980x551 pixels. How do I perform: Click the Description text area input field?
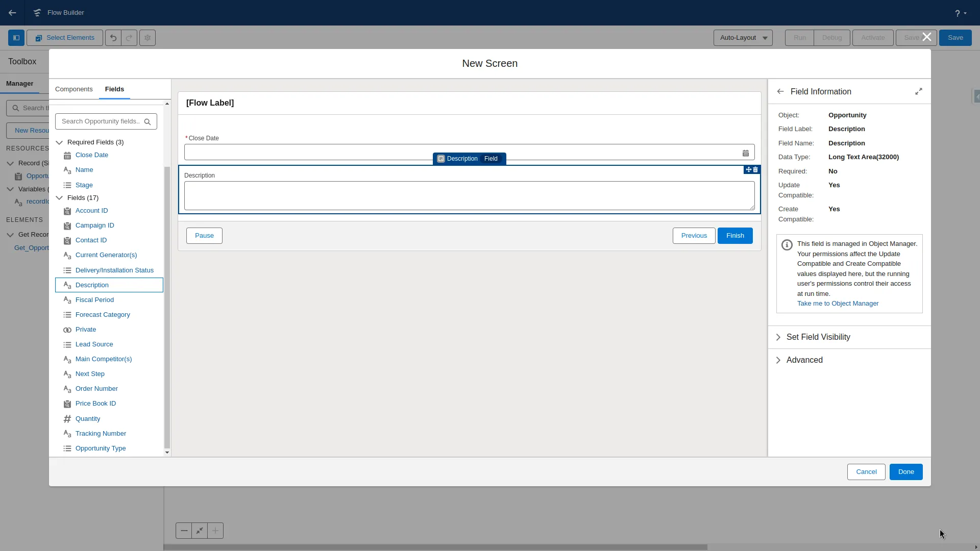pos(469,194)
